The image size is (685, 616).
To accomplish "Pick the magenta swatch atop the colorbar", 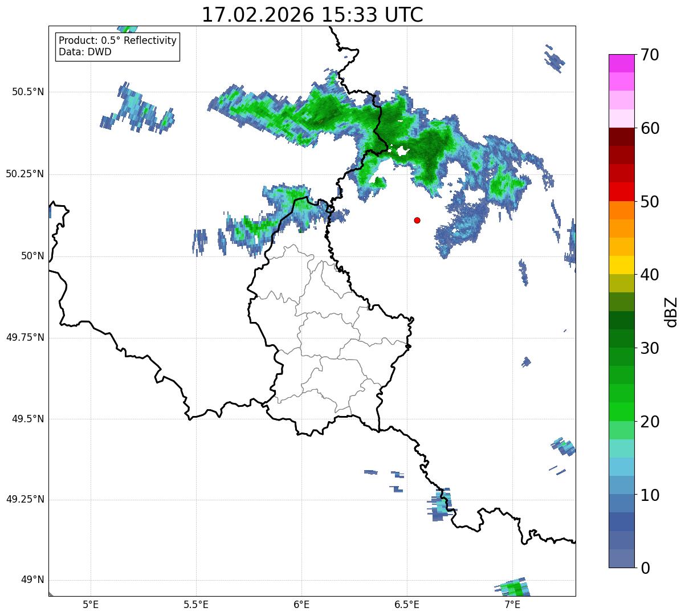I will tap(621, 63).
